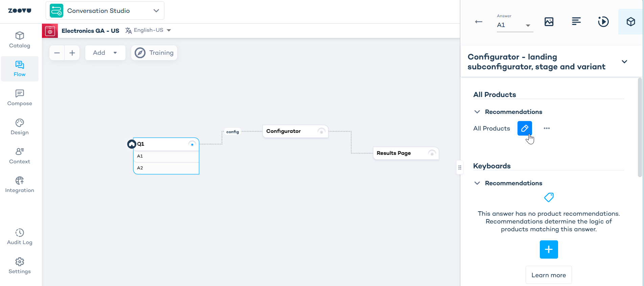Click the Keyboards section heading
This screenshot has width=644, height=286.
[x=492, y=166]
